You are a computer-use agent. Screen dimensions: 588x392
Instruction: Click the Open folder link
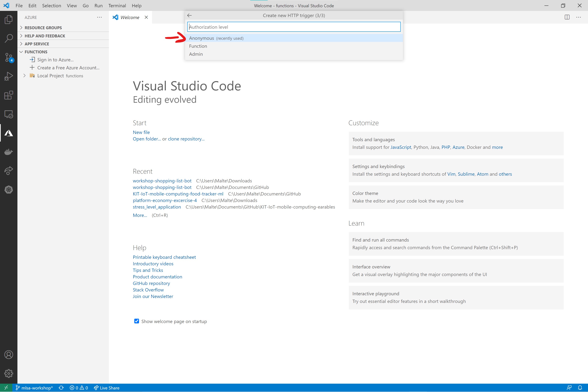(x=147, y=139)
